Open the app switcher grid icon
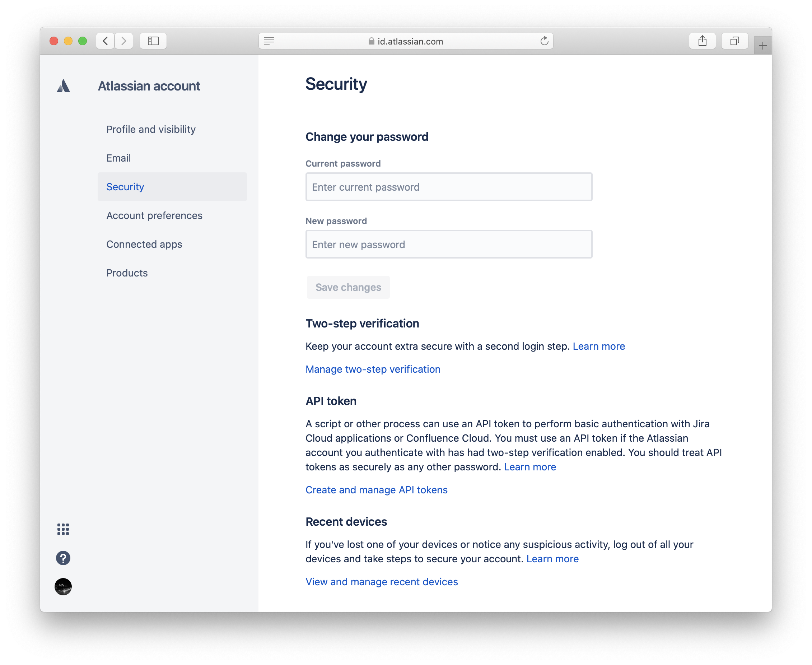This screenshot has width=812, height=665. click(x=63, y=529)
